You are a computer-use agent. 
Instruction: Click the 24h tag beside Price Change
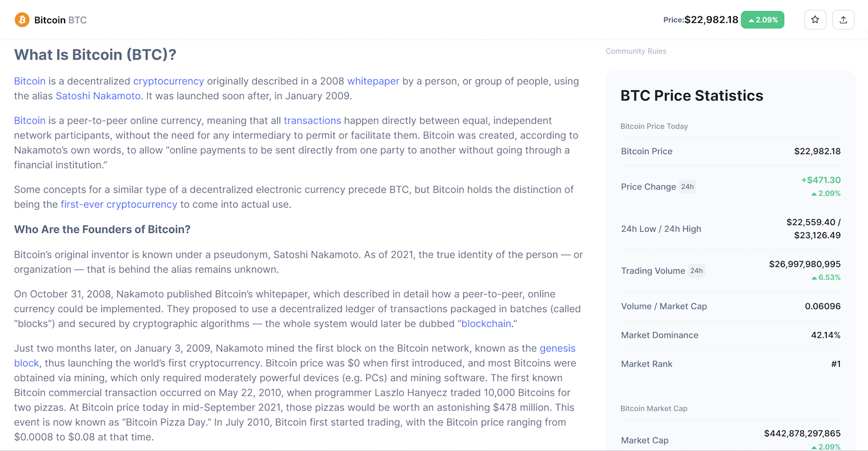[x=687, y=187]
